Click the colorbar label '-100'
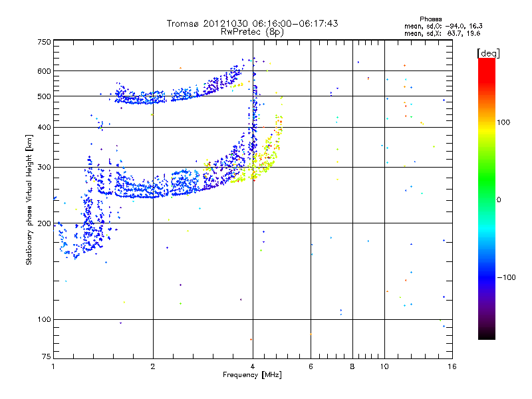Screen dimensions: 532x399 click(x=507, y=277)
